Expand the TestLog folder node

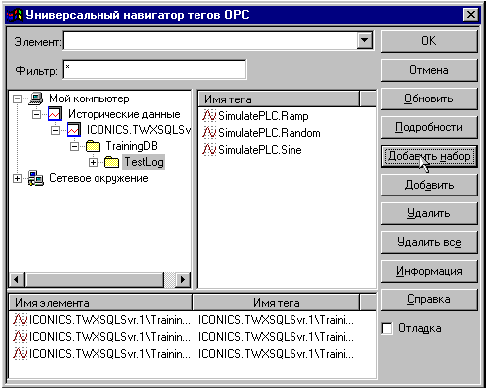[93, 162]
